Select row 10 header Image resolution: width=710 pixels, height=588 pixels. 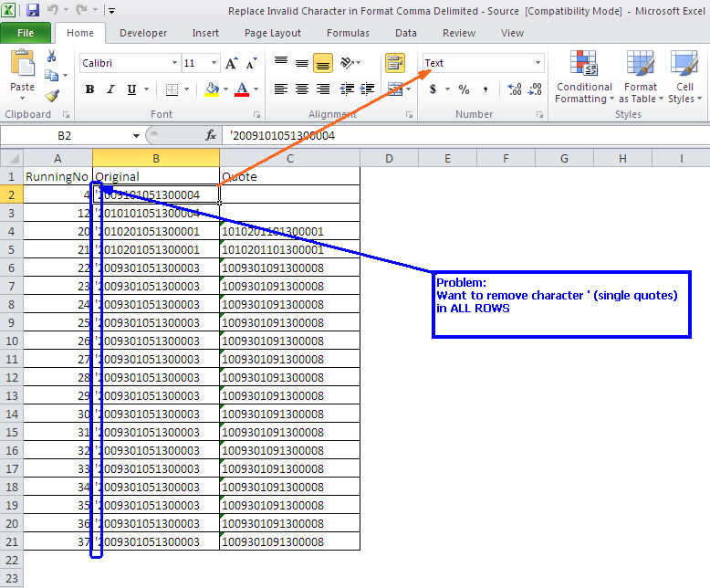pos(12,341)
